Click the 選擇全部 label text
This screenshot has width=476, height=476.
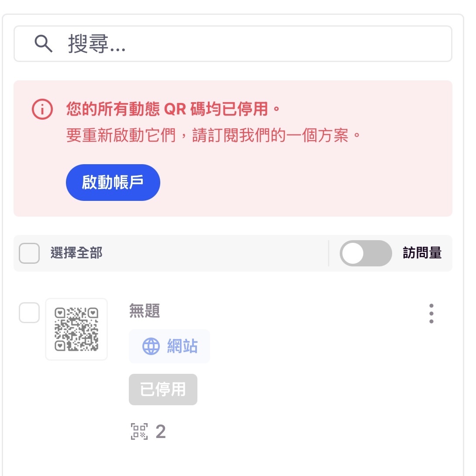[x=76, y=253]
